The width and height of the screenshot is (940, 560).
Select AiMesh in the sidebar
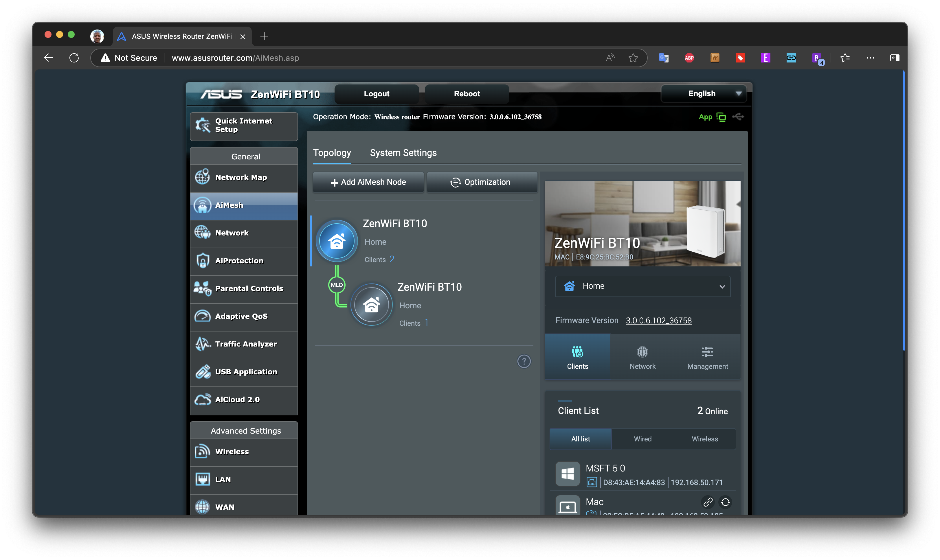click(244, 205)
